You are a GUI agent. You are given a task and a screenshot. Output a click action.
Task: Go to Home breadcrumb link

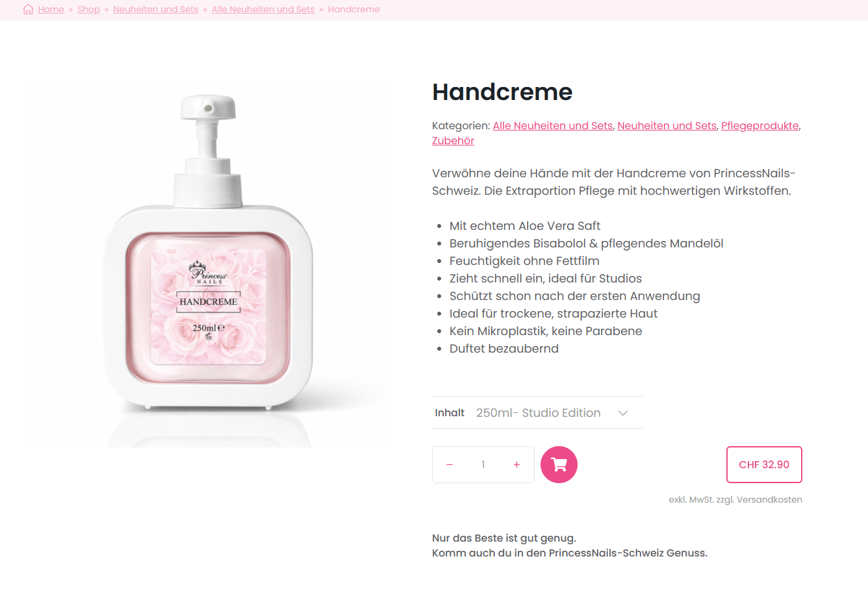(x=51, y=9)
